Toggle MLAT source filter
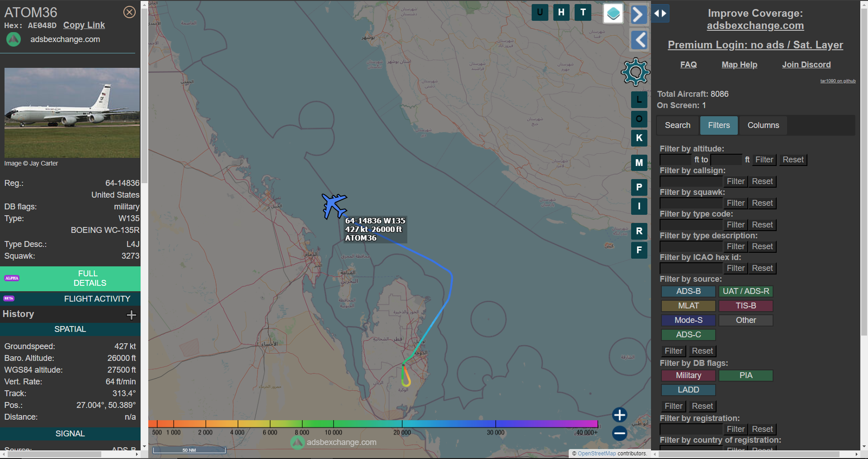Screen dimensions: 868x459 tap(689, 306)
